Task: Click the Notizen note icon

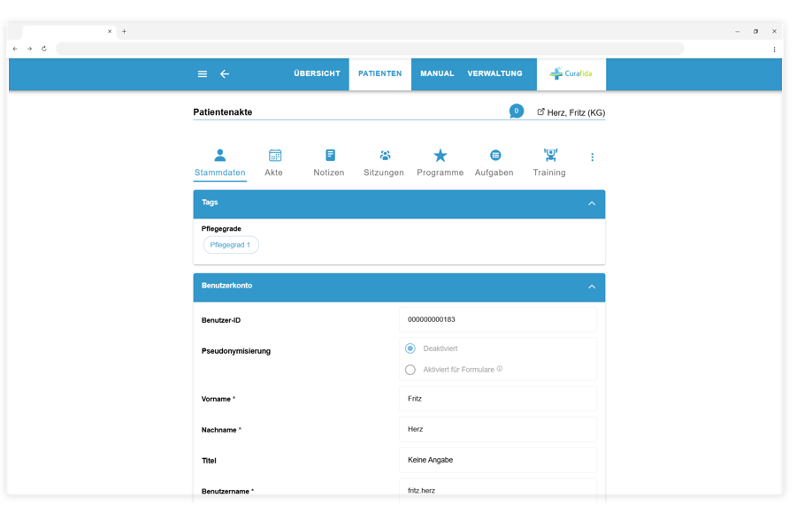Action: 330,155
